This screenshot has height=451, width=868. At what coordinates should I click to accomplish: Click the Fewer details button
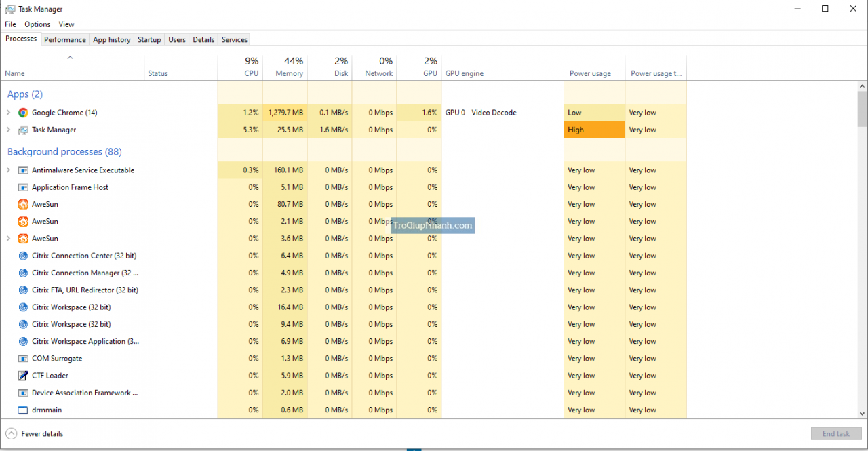(x=34, y=433)
